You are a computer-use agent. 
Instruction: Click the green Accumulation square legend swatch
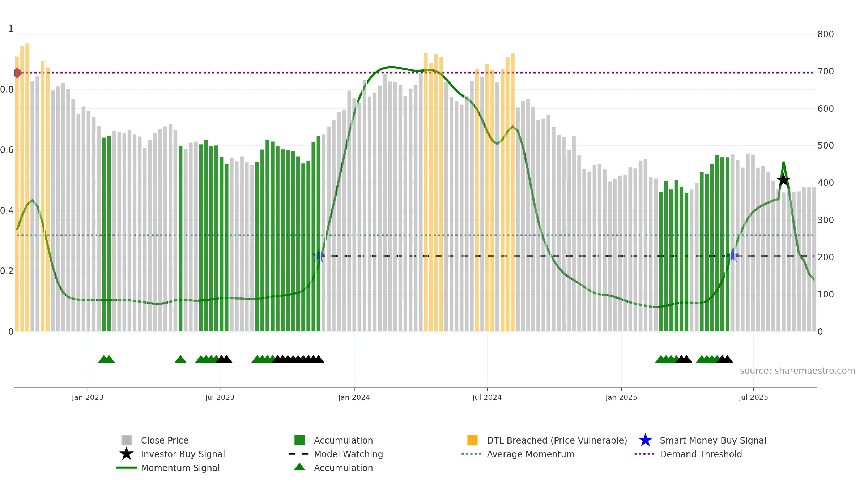coord(299,440)
